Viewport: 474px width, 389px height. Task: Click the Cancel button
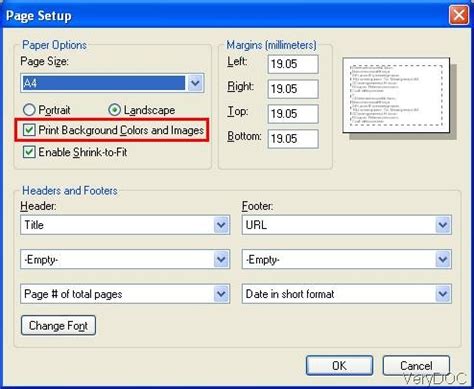pos(416,365)
